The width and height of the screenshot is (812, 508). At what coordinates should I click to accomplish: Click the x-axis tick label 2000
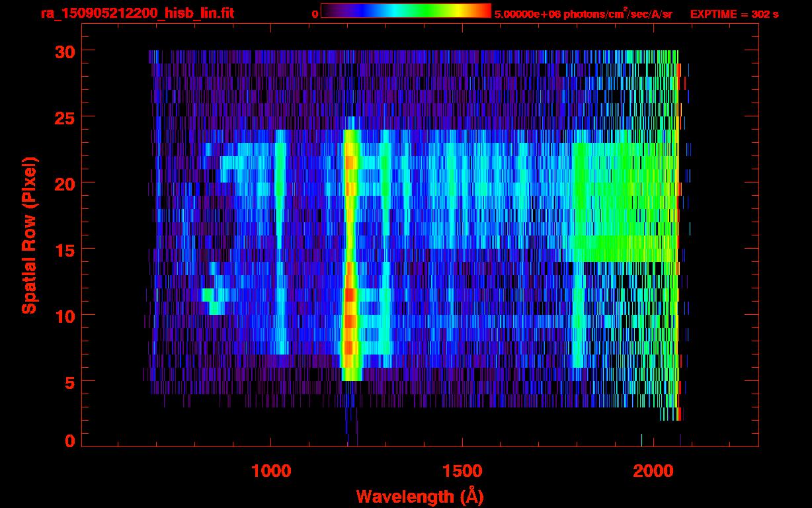click(653, 471)
